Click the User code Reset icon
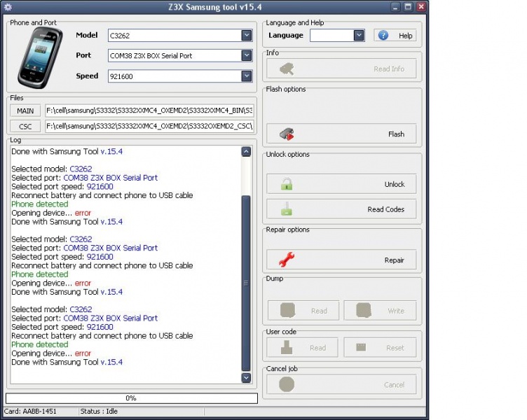527x420 pixels. coord(361,347)
